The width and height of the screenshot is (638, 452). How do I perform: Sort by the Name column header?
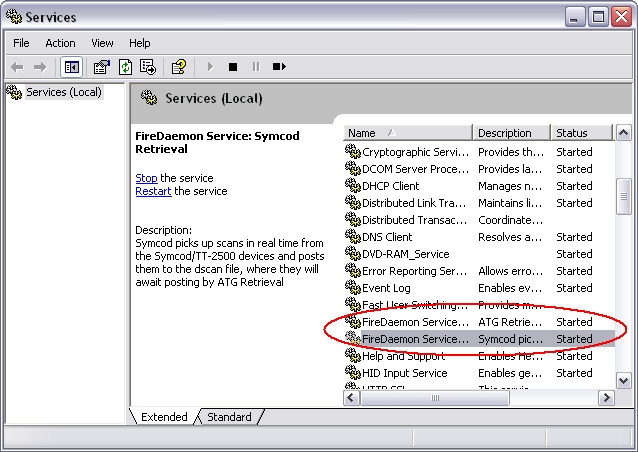click(x=407, y=133)
